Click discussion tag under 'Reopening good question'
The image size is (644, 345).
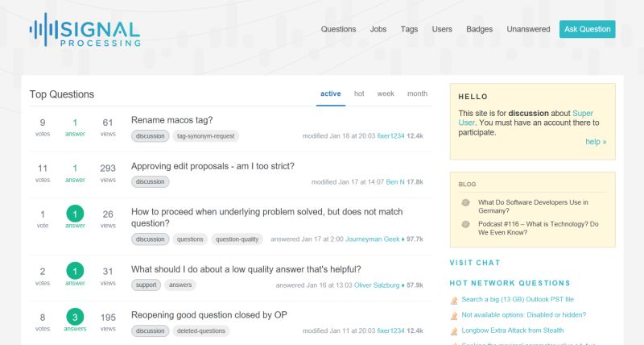pos(151,331)
